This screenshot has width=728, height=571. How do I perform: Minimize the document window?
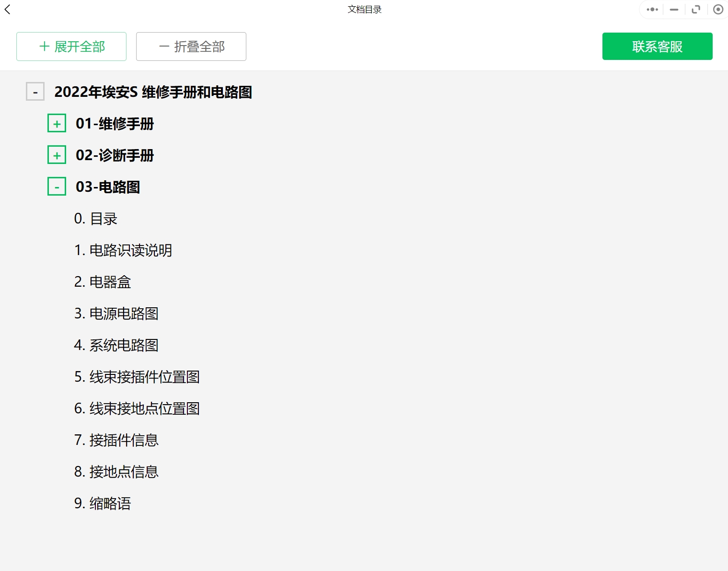click(674, 9)
